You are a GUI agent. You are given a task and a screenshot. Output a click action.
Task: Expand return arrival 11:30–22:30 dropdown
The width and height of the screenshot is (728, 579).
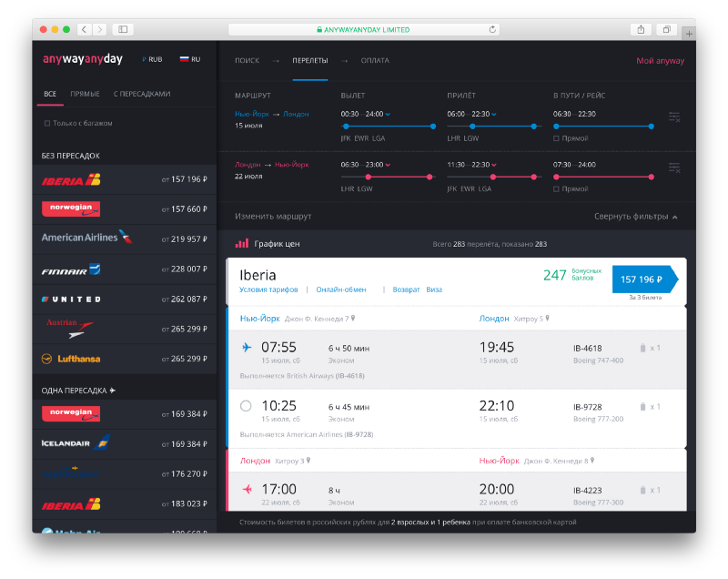(493, 165)
